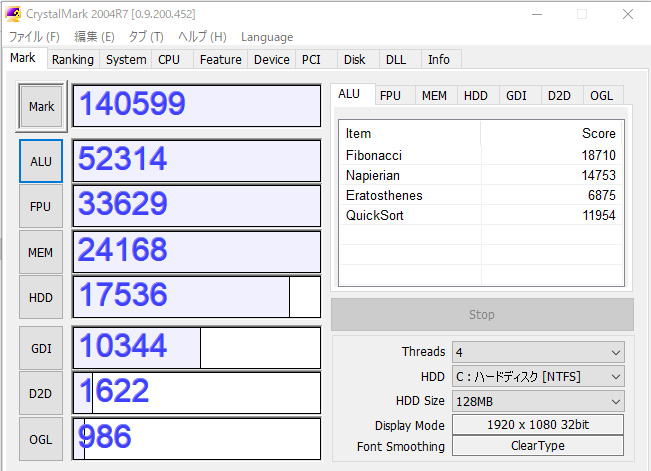The image size is (651, 471).
Task: Open the Language menu
Action: click(x=267, y=37)
